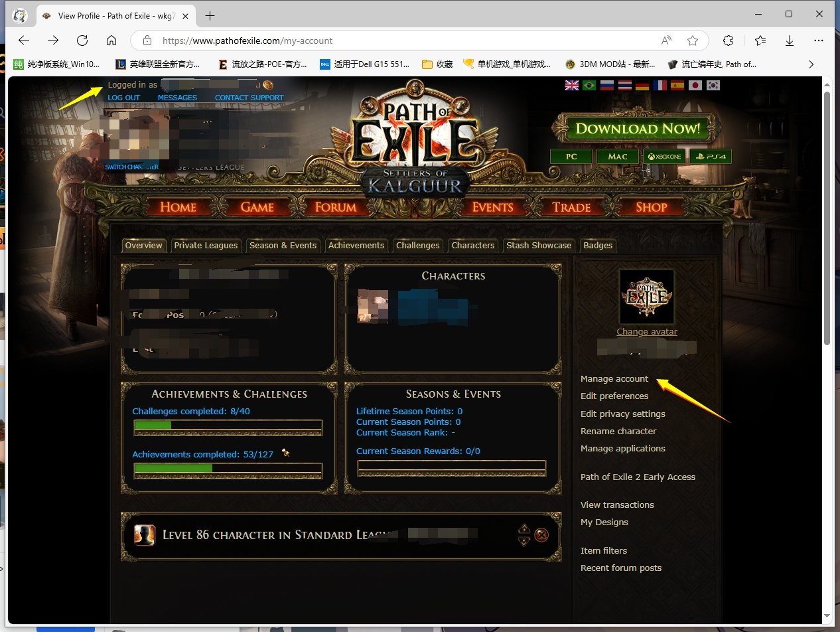
Task: Add page to favorites star icon
Action: [693, 40]
